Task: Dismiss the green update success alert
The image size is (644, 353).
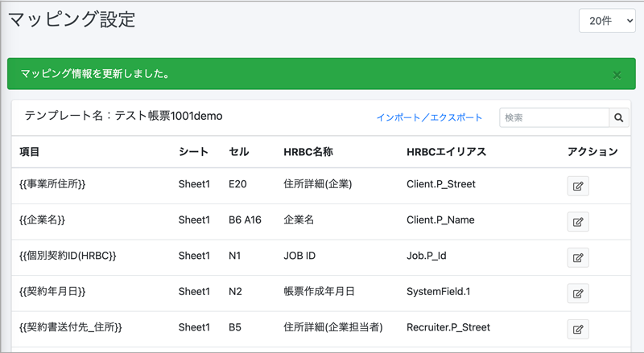Action: 617,75
